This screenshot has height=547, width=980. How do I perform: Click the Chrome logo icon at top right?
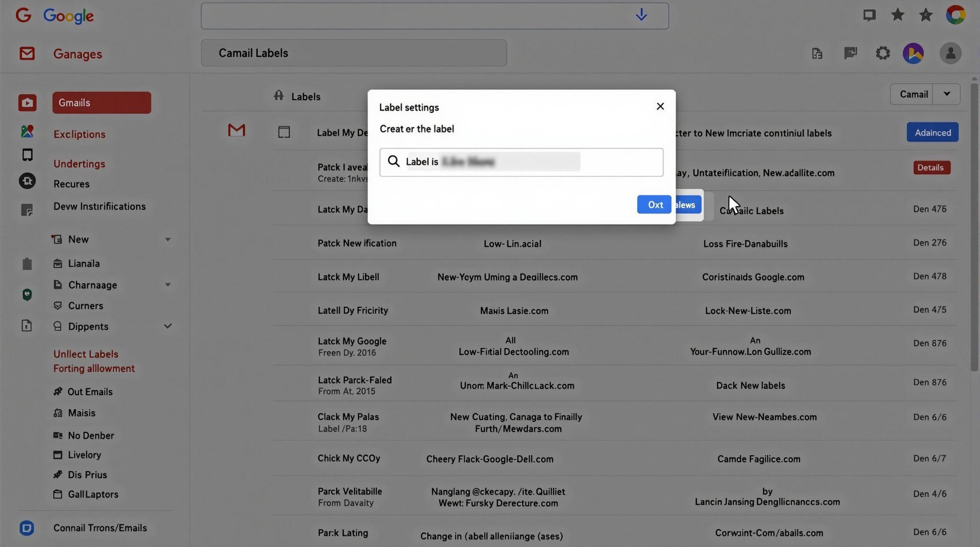click(955, 15)
